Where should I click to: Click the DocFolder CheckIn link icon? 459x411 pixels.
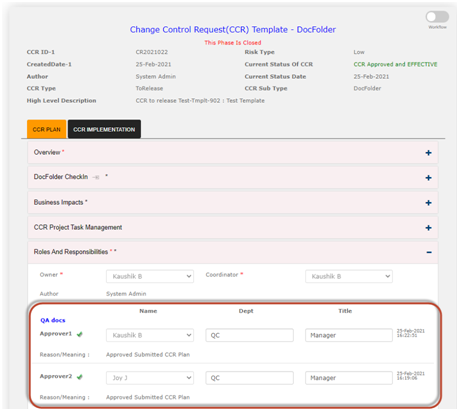click(96, 177)
